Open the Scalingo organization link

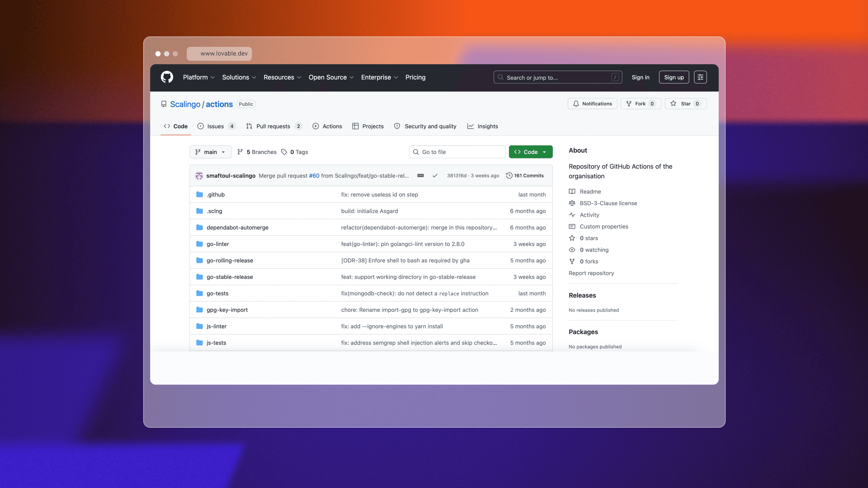tap(185, 104)
